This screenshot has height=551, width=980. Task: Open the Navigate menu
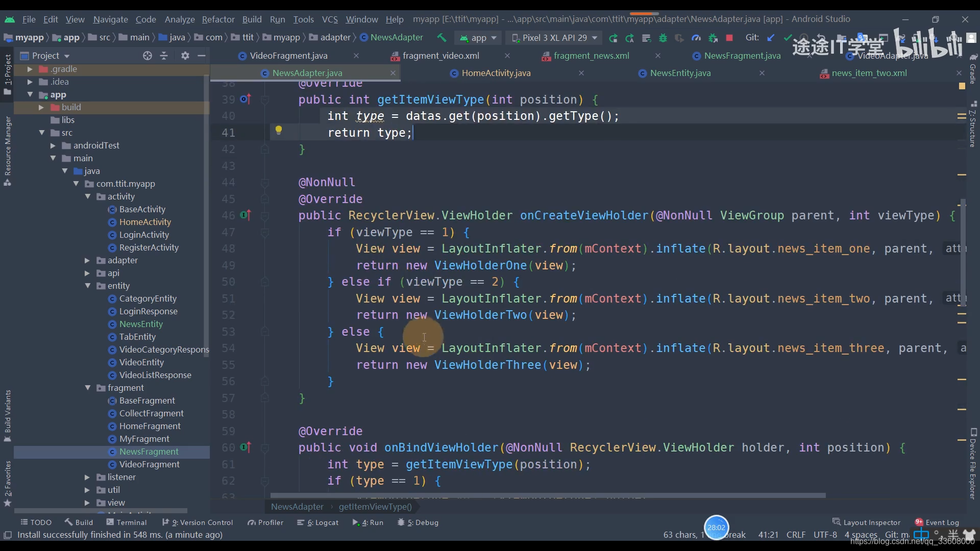click(110, 19)
